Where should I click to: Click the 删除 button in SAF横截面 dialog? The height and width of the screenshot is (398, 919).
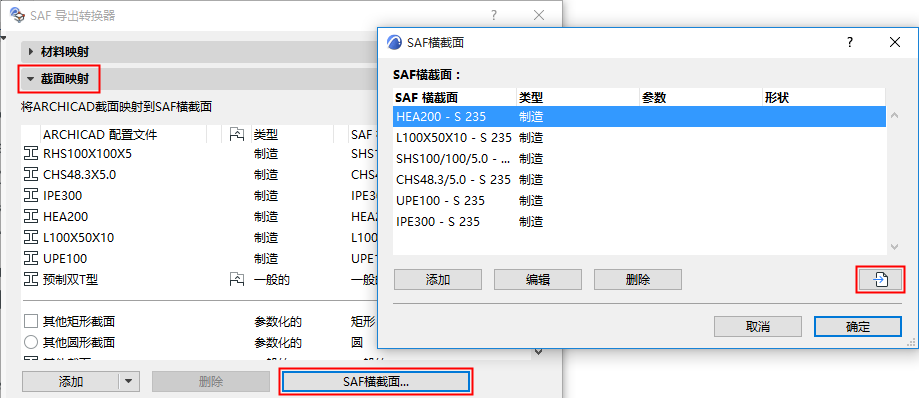(638, 280)
